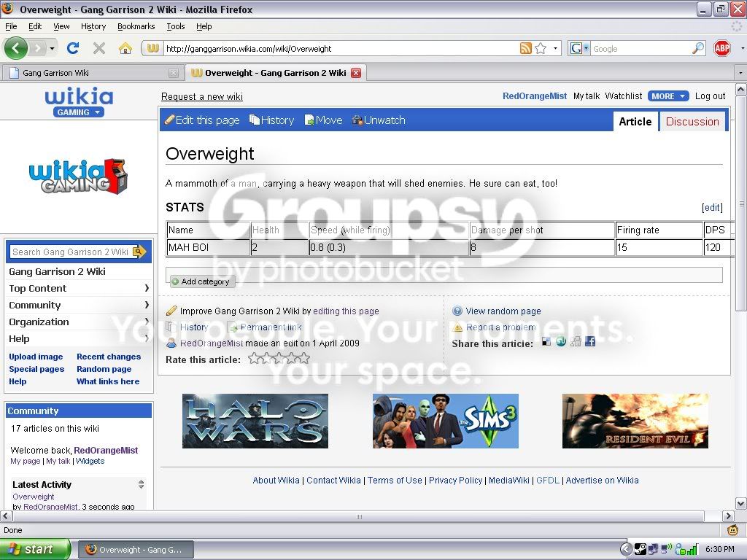Click the Resident Evil 5 banner
The width and height of the screenshot is (747, 560).
635,421
